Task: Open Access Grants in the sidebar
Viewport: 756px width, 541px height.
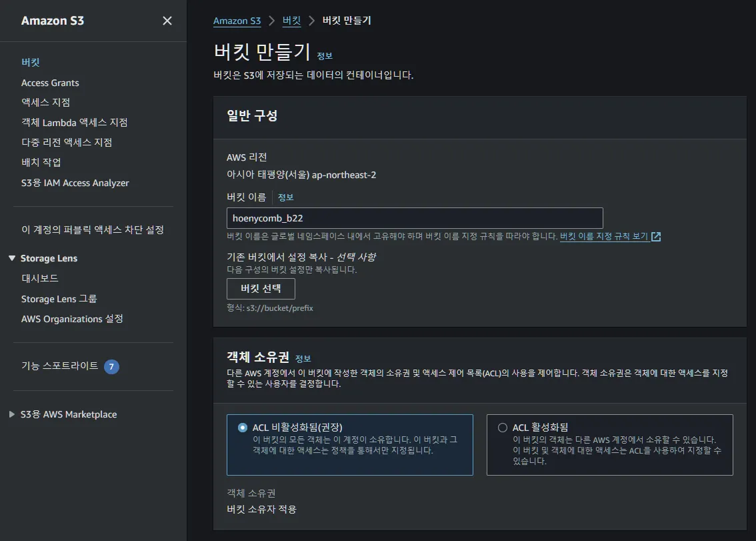Action: point(50,83)
